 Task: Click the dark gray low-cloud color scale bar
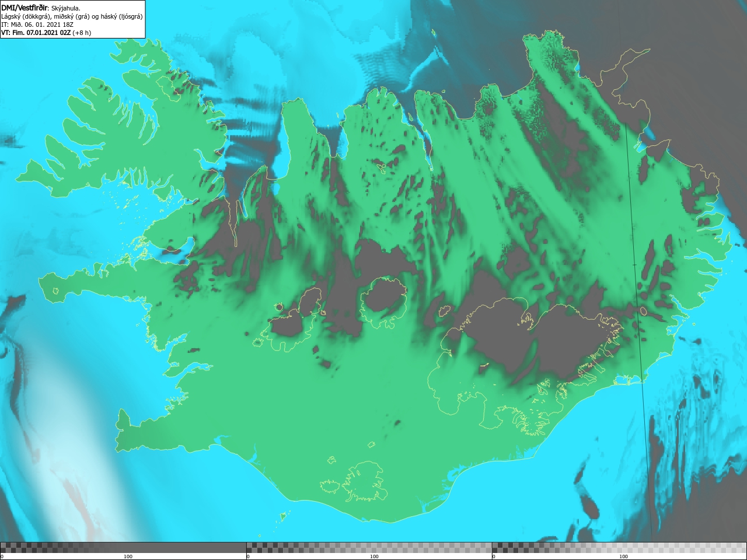click(123, 547)
